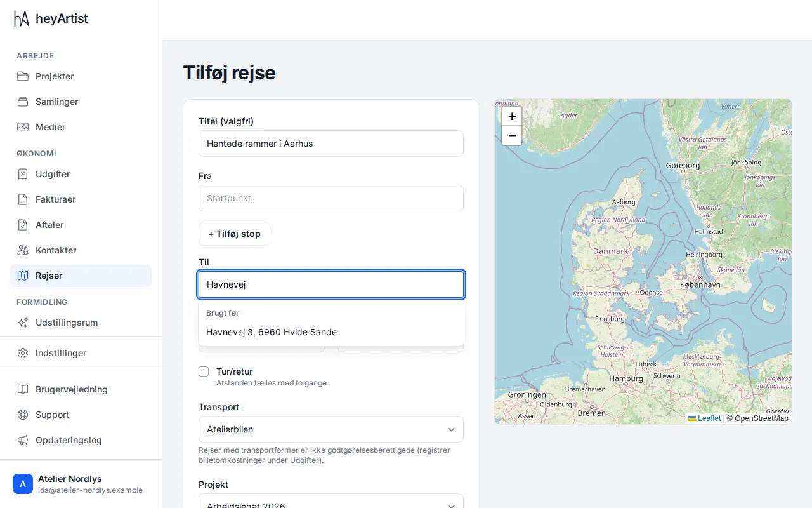Click the Indstillinger gear icon
The height and width of the screenshot is (508, 812).
23,353
